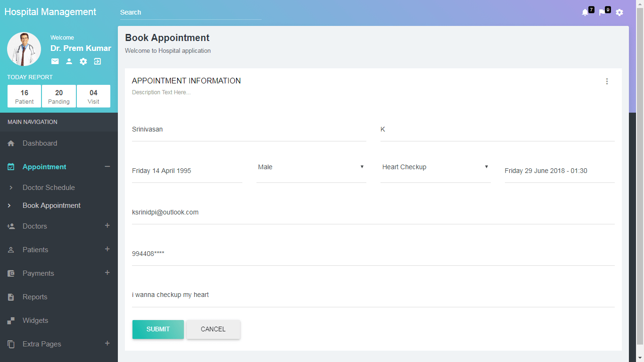The height and width of the screenshot is (362, 644).
Task: Open the flag alerts icon
Action: tap(602, 13)
